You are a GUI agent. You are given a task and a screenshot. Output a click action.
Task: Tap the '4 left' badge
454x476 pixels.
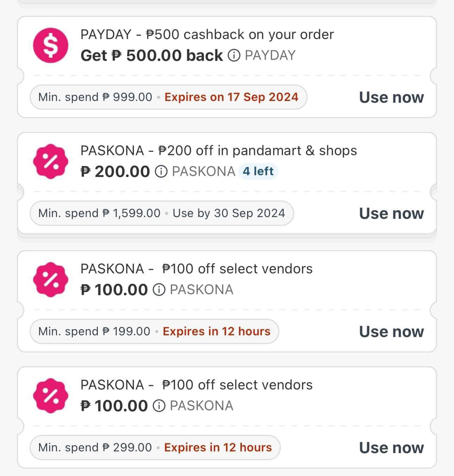[x=258, y=171]
